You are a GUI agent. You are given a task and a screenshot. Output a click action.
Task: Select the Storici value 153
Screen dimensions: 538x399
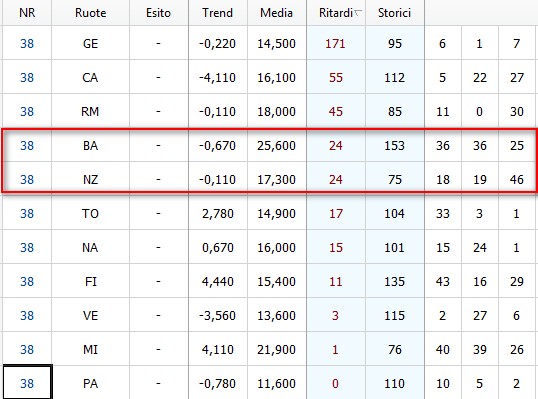[395, 145]
